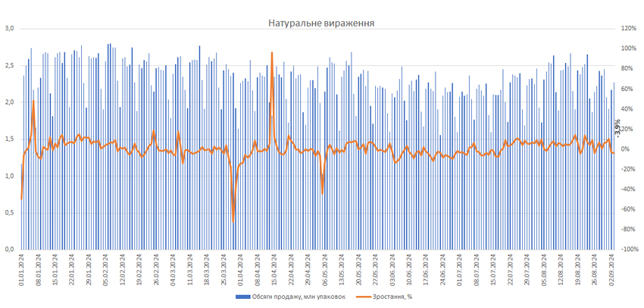Click date label '24.06.2024'
644x308 pixels.
pos(442,269)
